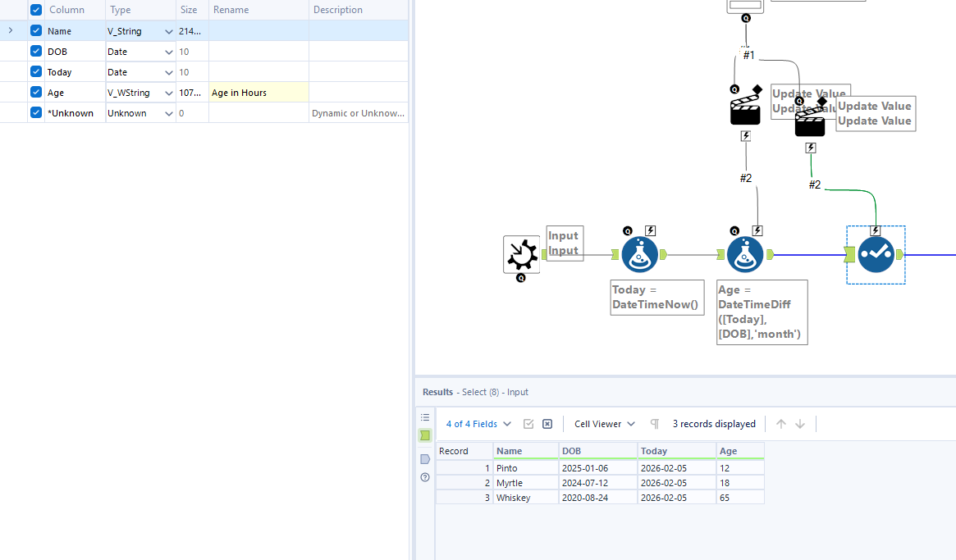Click the Rename field containing Age in Hours

(x=258, y=93)
